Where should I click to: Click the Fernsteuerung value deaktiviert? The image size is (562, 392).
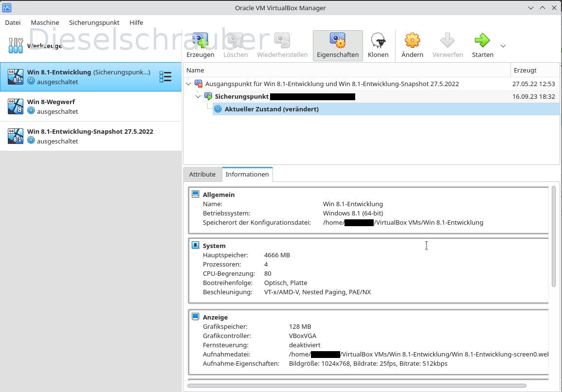tap(305, 345)
